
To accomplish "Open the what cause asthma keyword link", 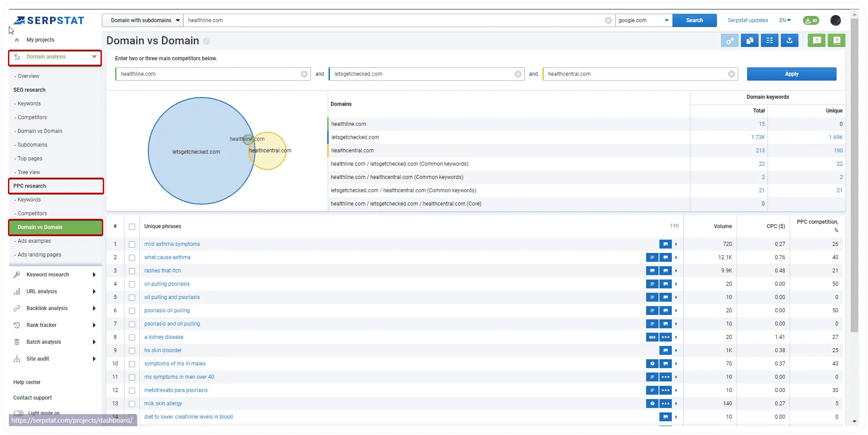I will [x=167, y=257].
